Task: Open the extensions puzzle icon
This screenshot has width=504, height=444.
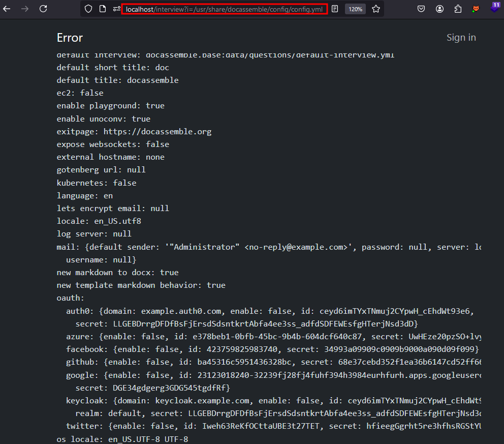Action: pos(458,9)
